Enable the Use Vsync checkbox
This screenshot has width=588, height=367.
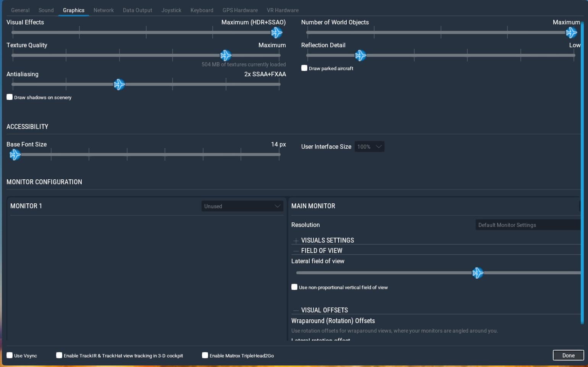click(10, 356)
